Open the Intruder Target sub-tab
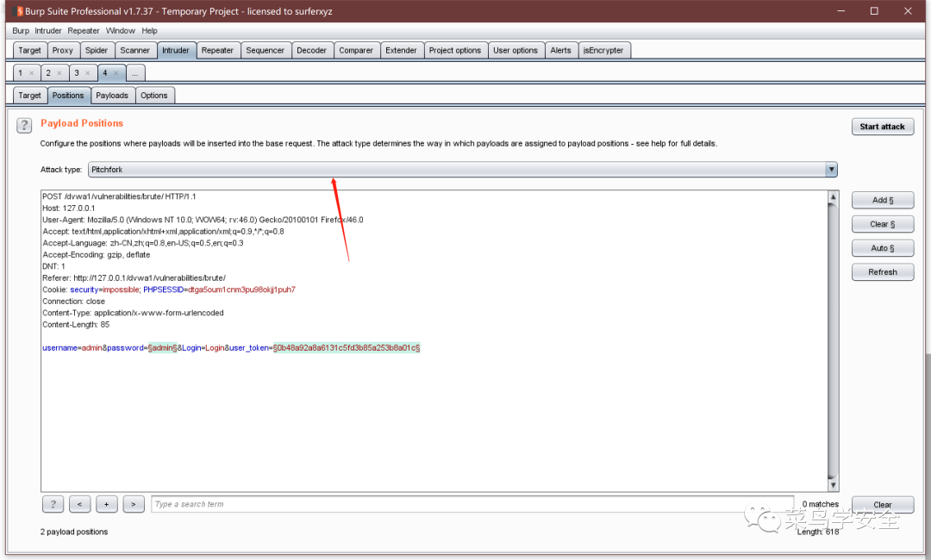This screenshot has width=931, height=560. point(29,96)
